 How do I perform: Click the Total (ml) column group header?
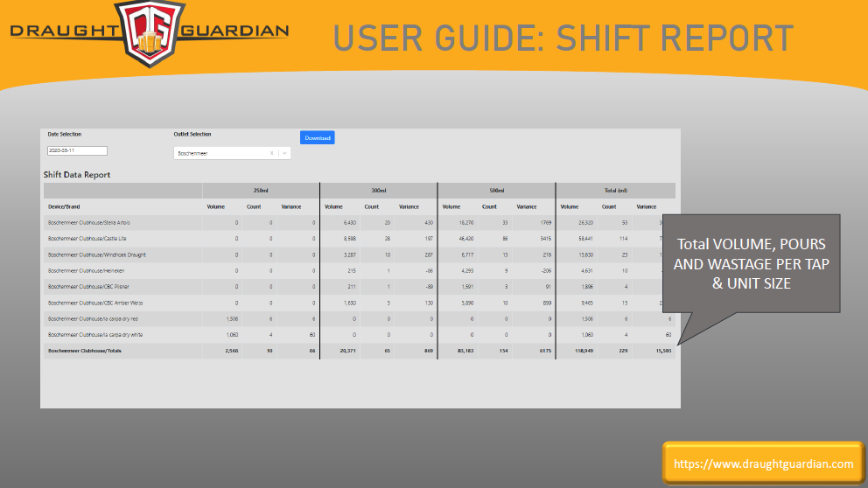pyautogui.click(x=616, y=191)
